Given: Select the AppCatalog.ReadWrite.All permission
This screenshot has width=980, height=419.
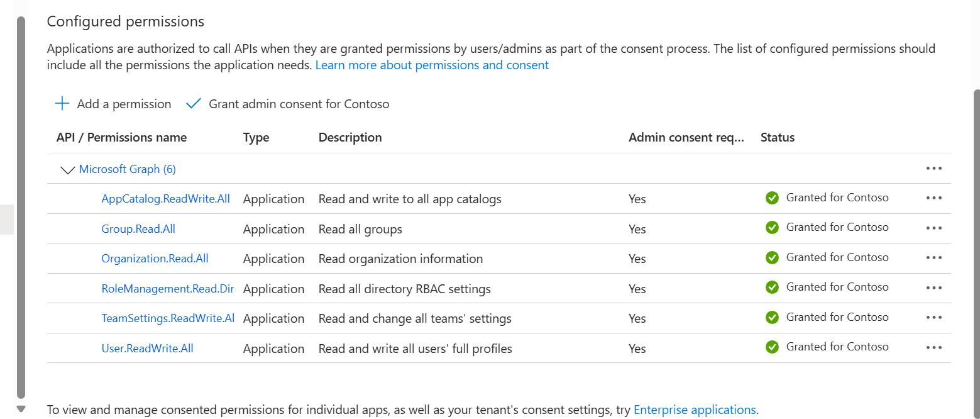Looking at the screenshot, I should pos(165,199).
